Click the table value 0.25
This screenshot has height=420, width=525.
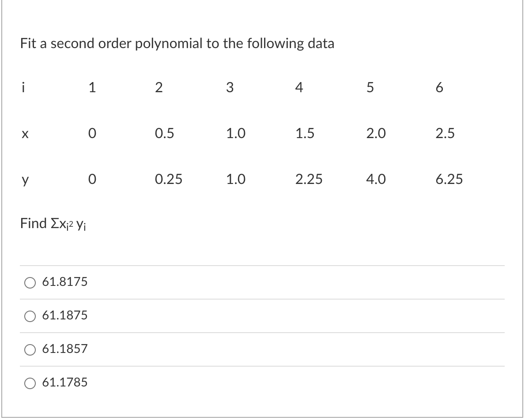168,180
